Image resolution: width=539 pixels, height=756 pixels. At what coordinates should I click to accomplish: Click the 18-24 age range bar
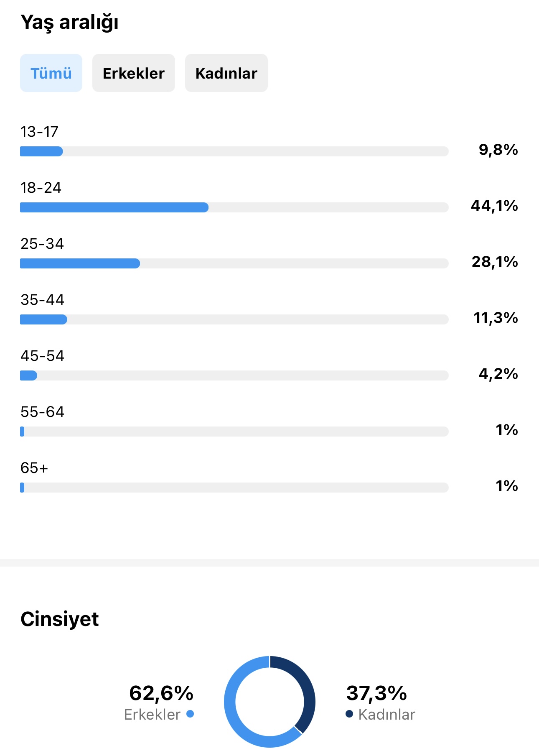click(x=234, y=207)
